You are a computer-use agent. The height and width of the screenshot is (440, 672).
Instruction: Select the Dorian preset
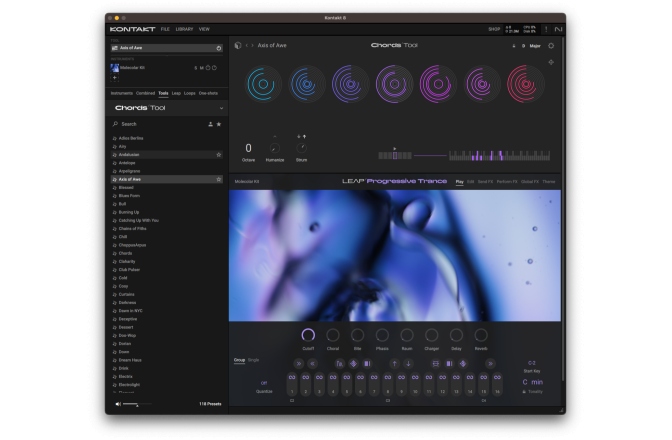pos(125,344)
